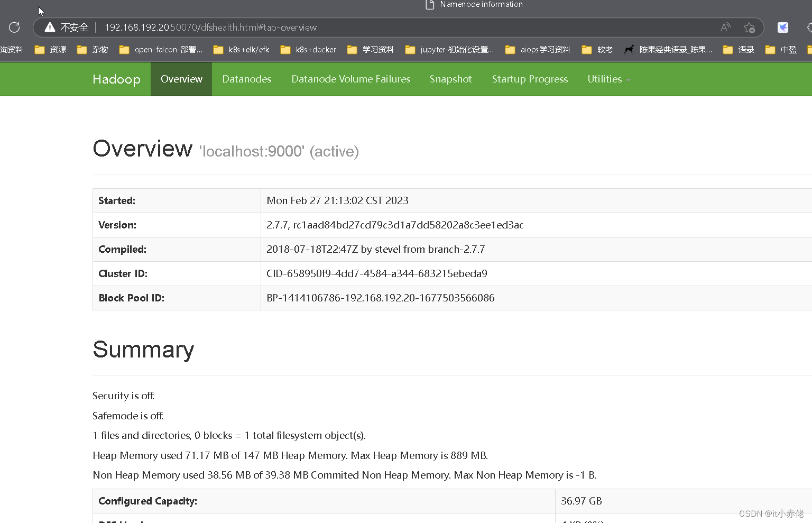Screen dimensions: 812x523
Task: Click the Compiled: label cell
Action: (x=177, y=250)
